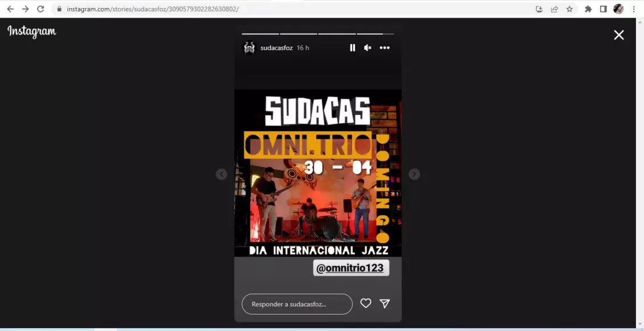Go back to previous story
The width and height of the screenshot is (644, 331).
tap(222, 174)
